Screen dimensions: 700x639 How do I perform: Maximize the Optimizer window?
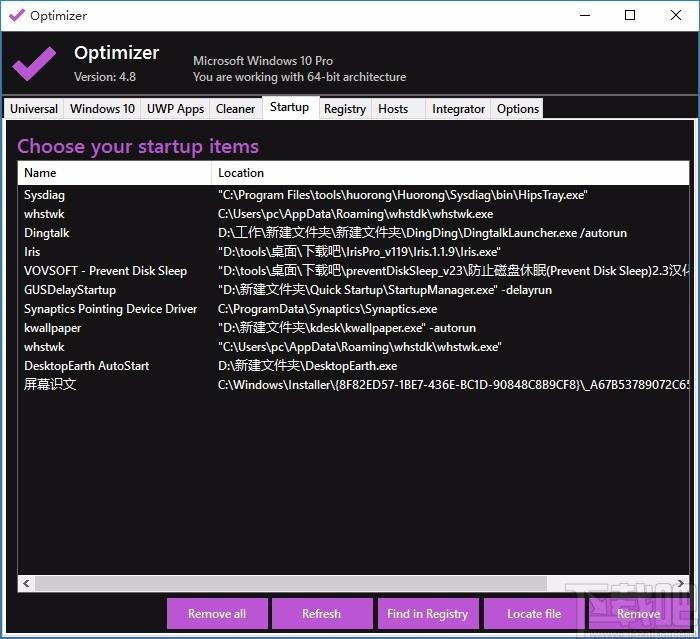tap(630, 16)
